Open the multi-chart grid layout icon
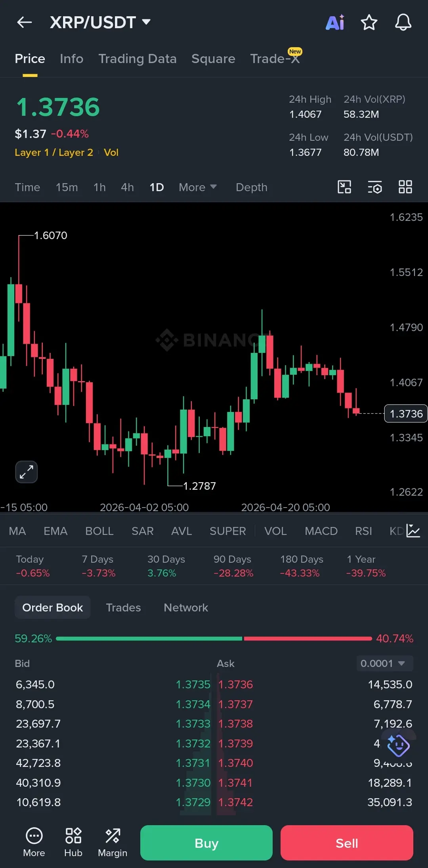Screen dimensions: 428x868 [405, 187]
